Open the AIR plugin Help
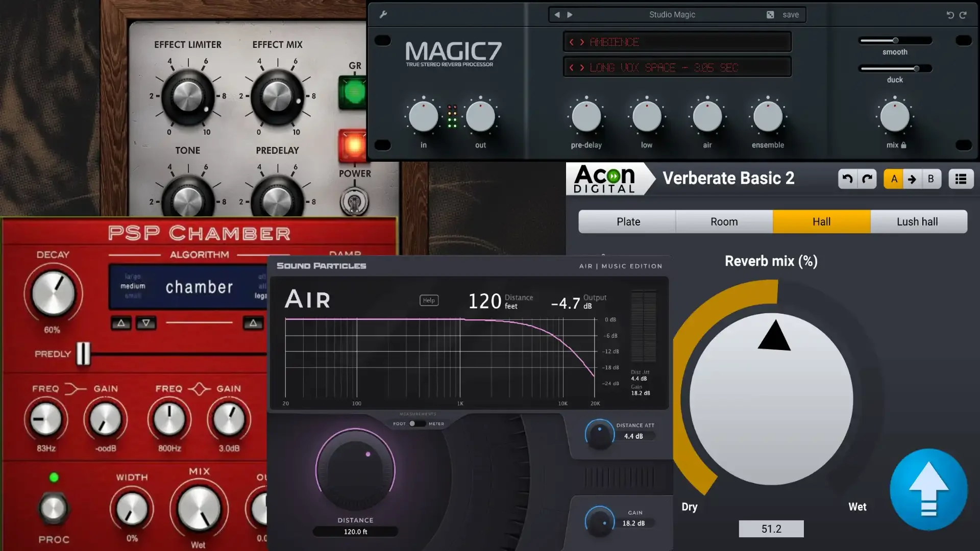 click(x=429, y=300)
